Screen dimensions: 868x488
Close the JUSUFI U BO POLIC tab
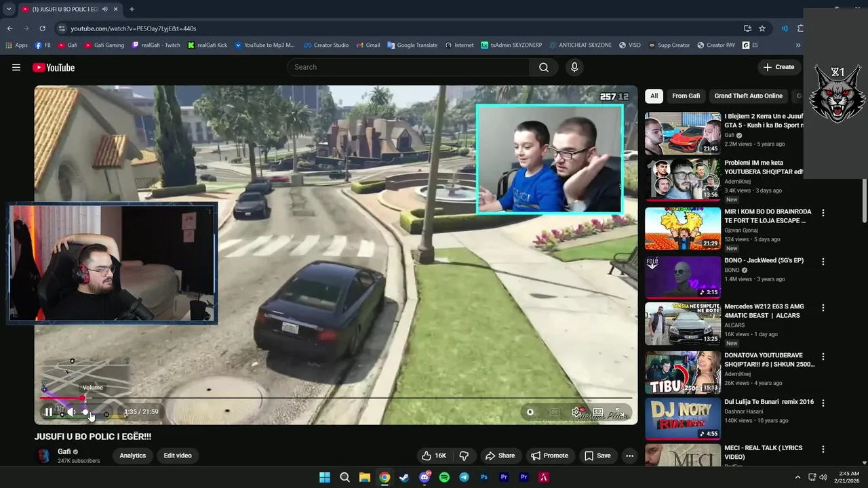pos(115,9)
